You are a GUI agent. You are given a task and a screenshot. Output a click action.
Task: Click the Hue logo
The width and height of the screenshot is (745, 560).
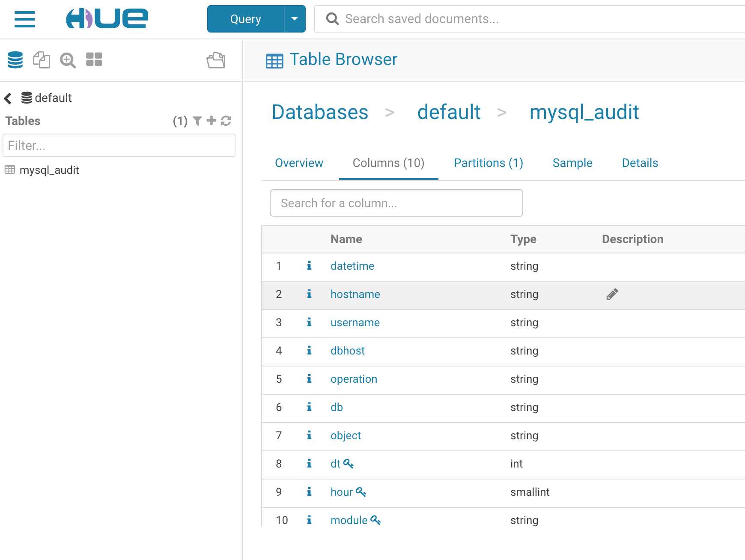tap(107, 19)
